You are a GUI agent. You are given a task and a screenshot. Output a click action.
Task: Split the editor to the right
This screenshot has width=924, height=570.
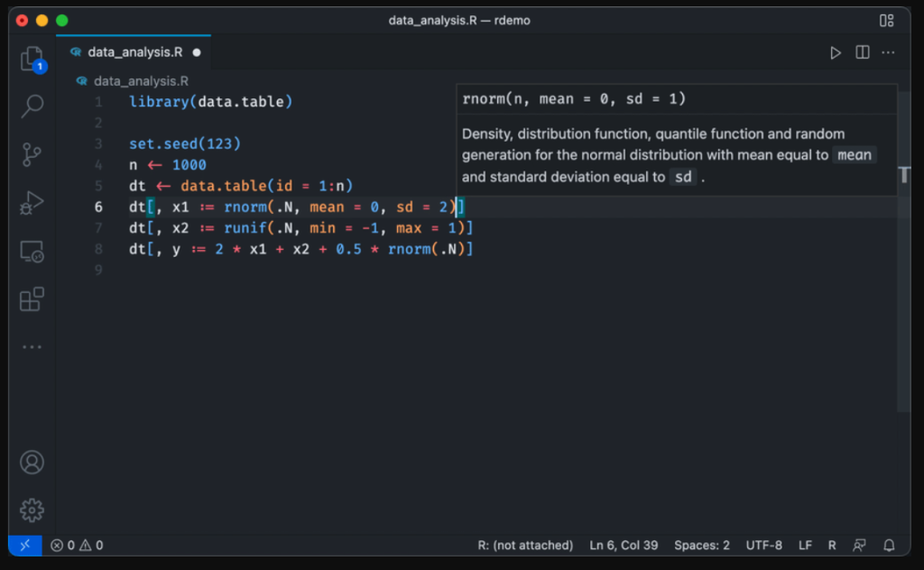pyautogui.click(x=863, y=53)
